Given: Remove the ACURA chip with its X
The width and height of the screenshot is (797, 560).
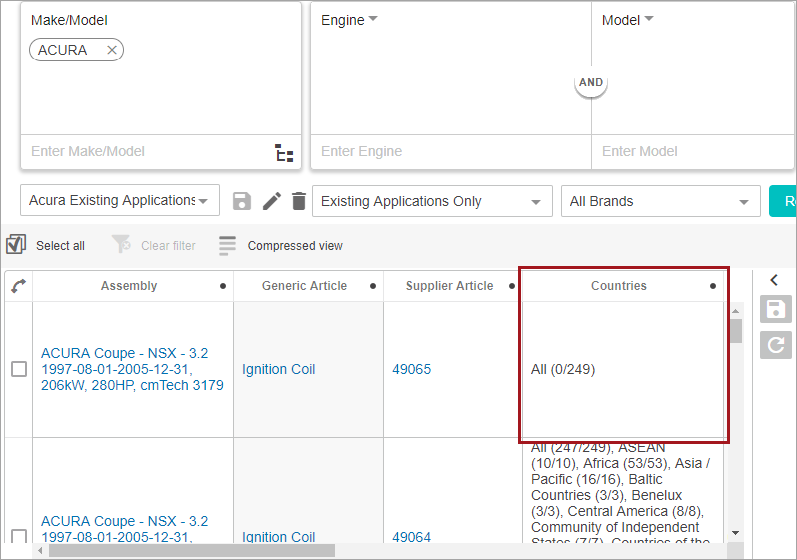Looking at the screenshot, I should point(111,50).
